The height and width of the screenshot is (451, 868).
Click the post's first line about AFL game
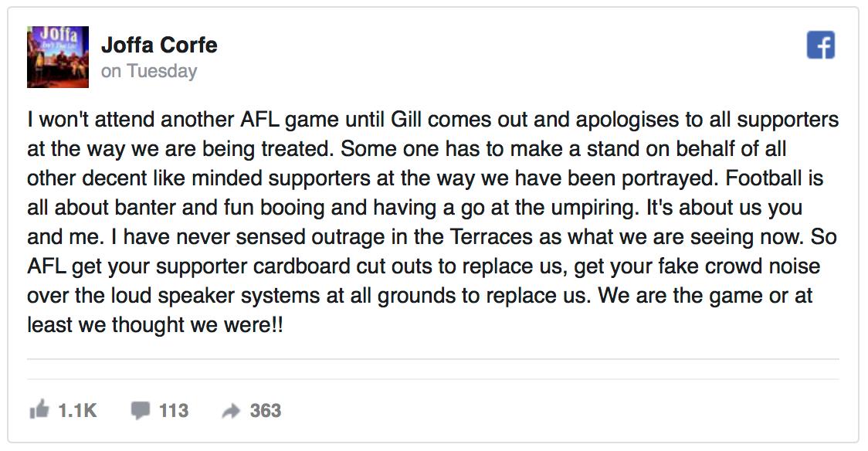tap(432, 121)
